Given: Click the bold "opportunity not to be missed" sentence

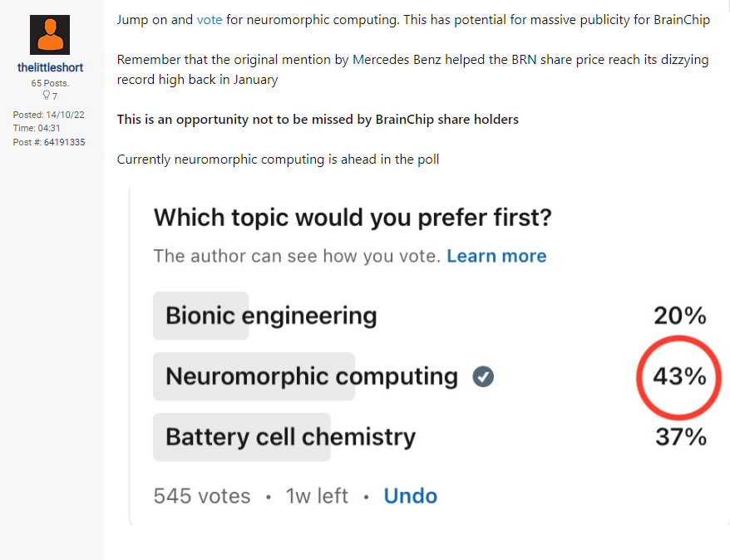Looking at the screenshot, I should pyautogui.click(x=318, y=120).
